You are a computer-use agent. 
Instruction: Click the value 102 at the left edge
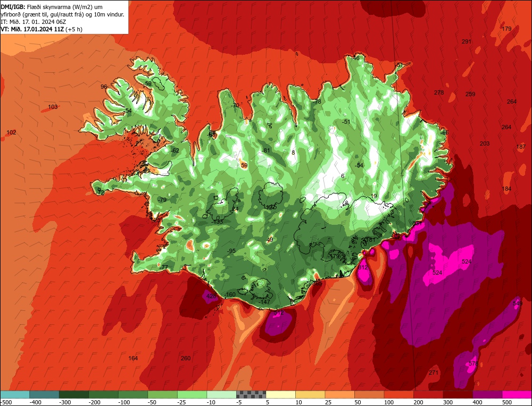pyautogui.click(x=11, y=132)
